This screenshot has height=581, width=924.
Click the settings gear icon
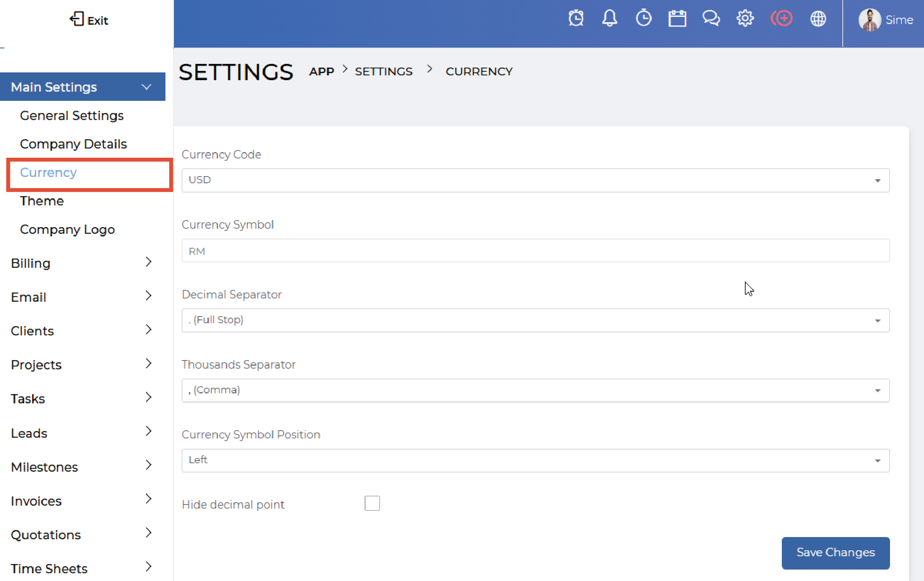745,18
